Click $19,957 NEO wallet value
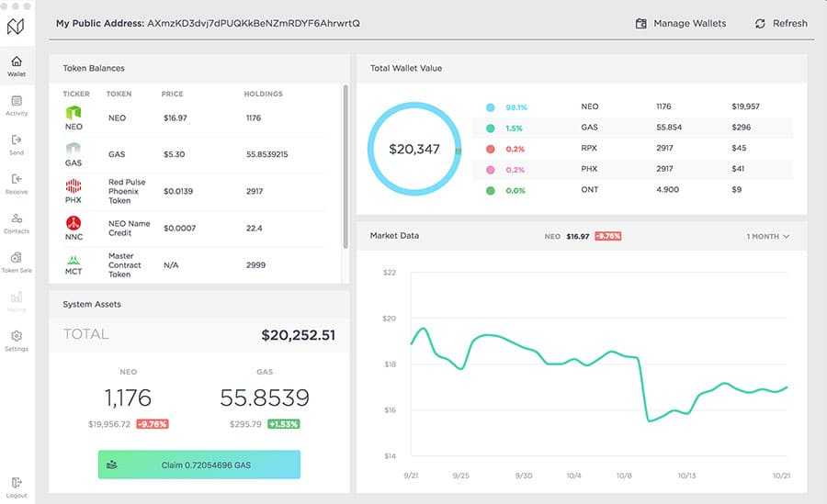 tap(745, 106)
